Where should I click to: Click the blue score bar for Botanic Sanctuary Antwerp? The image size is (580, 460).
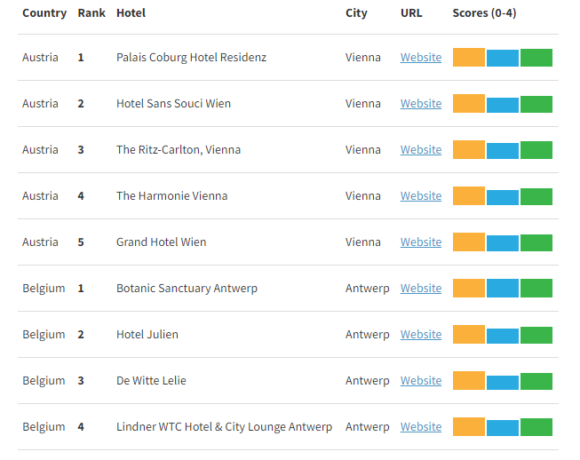click(x=502, y=288)
